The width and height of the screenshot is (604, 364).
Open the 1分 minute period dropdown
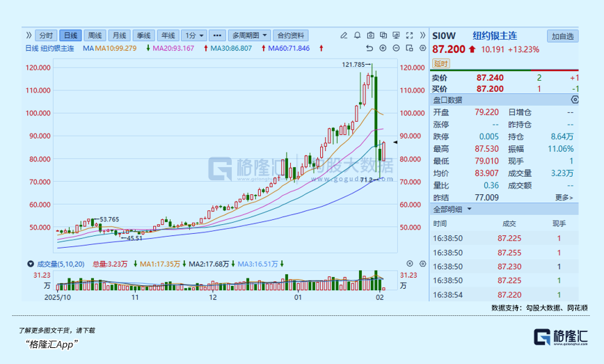(193, 35)
